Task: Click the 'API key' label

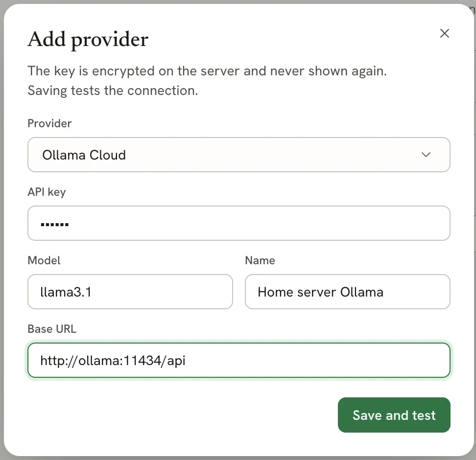Action: point(47,192)
